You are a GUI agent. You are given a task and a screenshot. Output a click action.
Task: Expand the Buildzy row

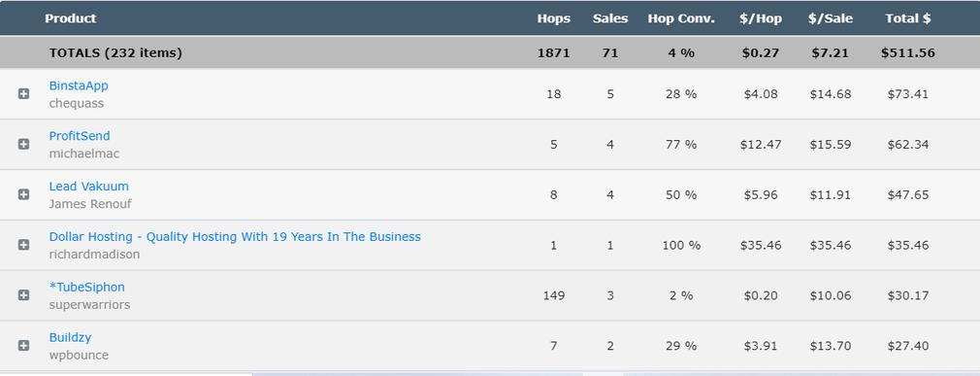23,345
